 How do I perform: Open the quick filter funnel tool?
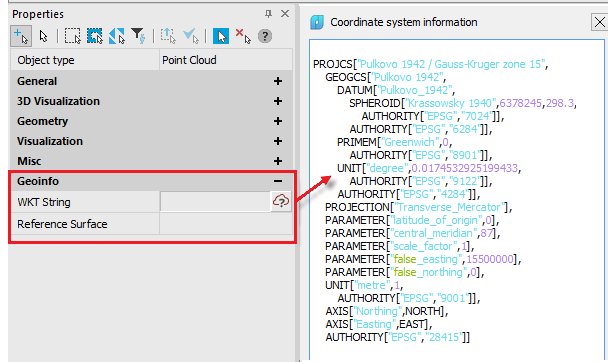pyautogui.click(x=138, y=36)
